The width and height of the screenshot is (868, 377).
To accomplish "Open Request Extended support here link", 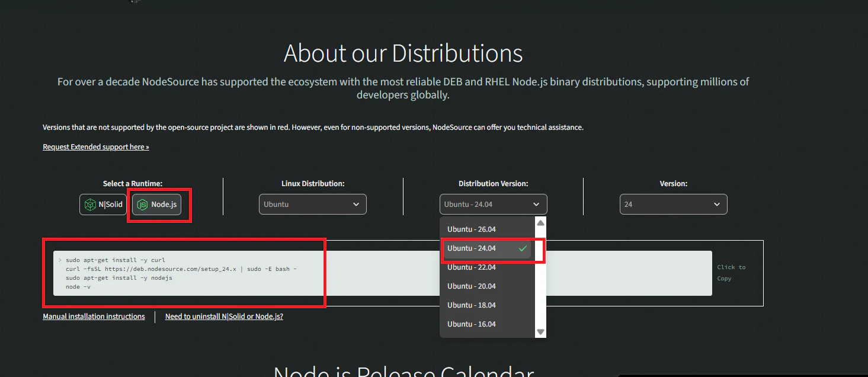I will [96, 147].
